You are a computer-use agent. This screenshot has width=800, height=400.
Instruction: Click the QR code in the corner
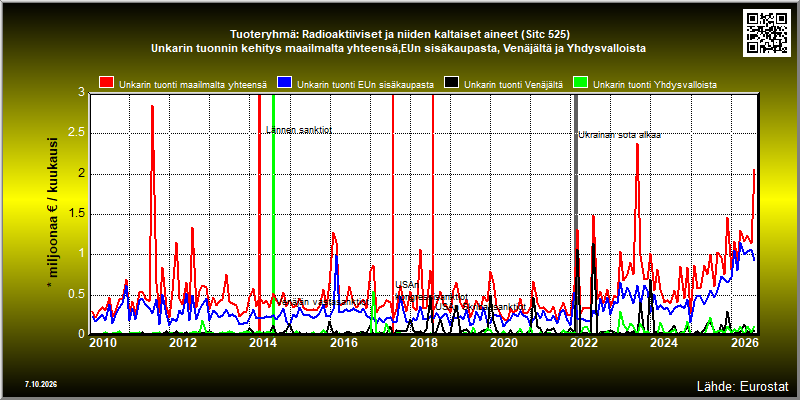768,32
